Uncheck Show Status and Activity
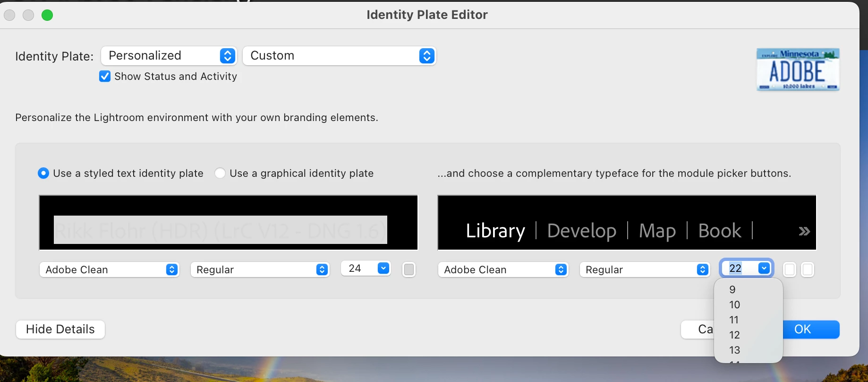This screenshot has width=868, height=382. tap(105, 76)
